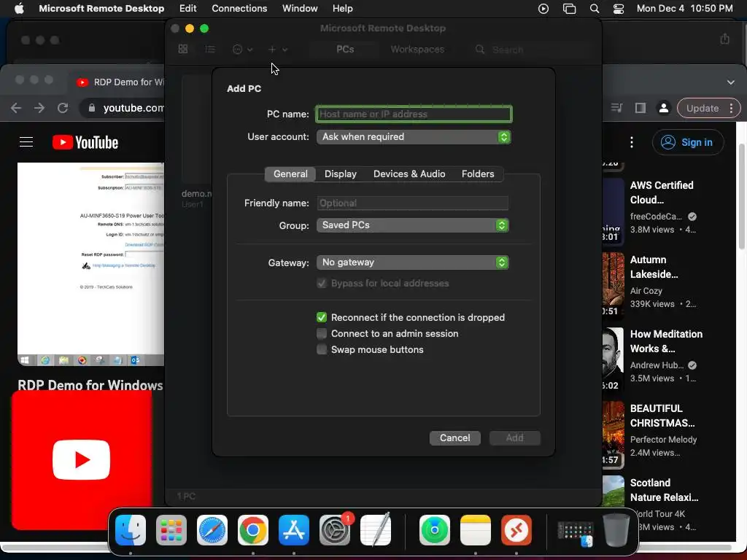747x560 pixels.
Task: Switch to Devices & Audio tab
Action: point(409,174)
